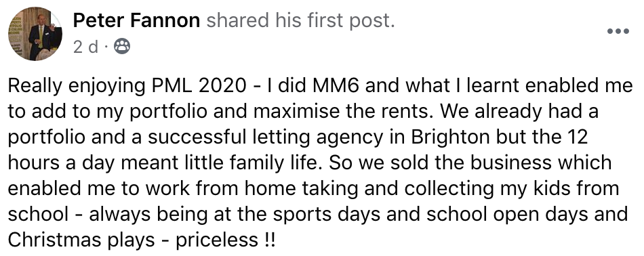The image size is (644, 256).
Task: Open the Peter Fannon profile name link
Action: pyautogui.click(x=136, y=20)
